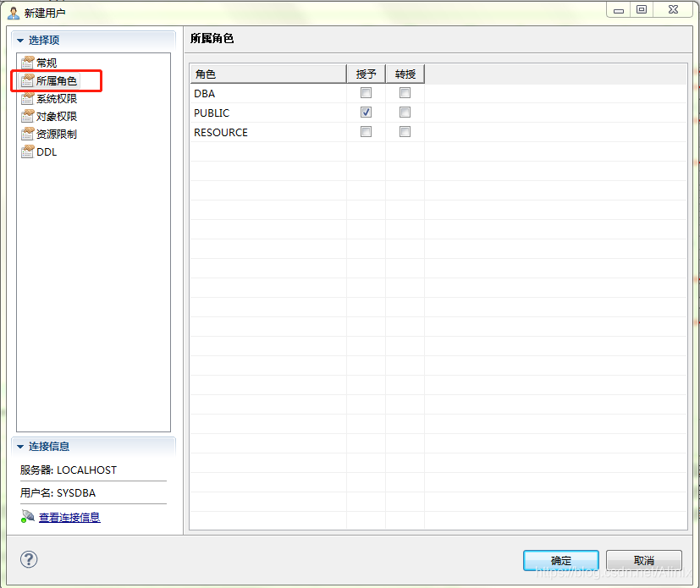700x588 pixels.
Task: Click the 角色 column header
Action: click(x=268, y=74)
